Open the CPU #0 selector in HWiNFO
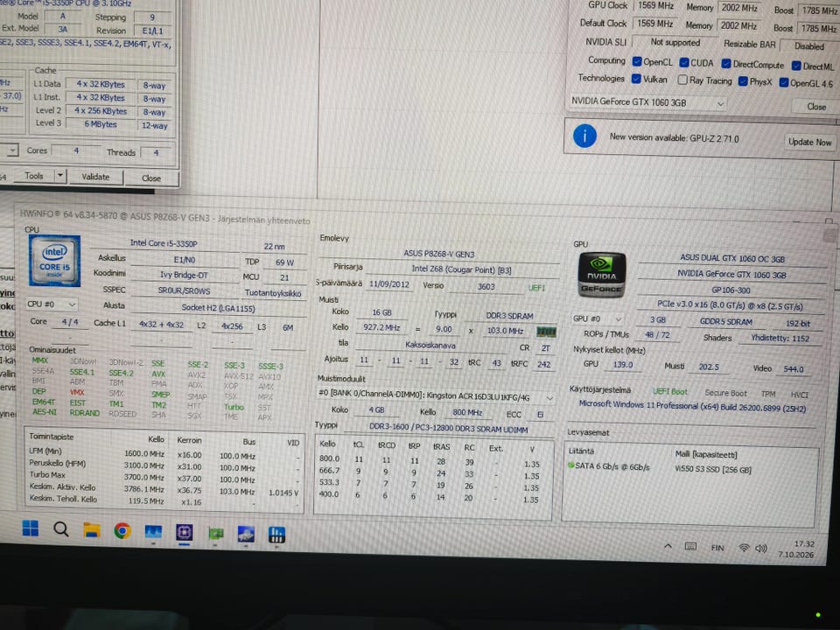 tap(52, 304)
